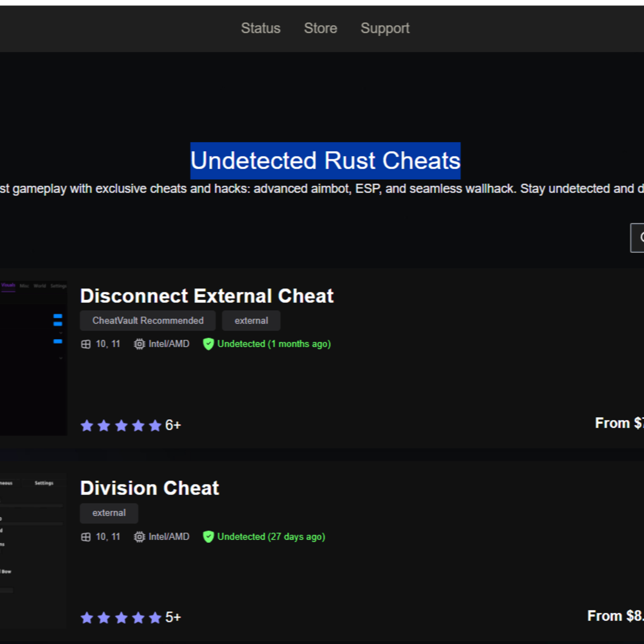Click the green shield icon beside Undetected (27 days ago)
Viewport: 644px width, 644px height.
click(208, 537)
